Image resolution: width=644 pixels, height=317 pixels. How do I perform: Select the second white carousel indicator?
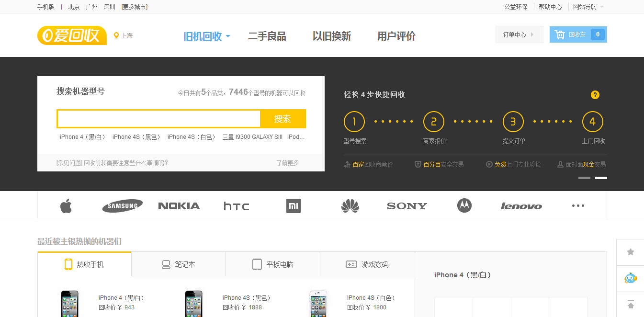pyautogui.click(x=601, y=178)
